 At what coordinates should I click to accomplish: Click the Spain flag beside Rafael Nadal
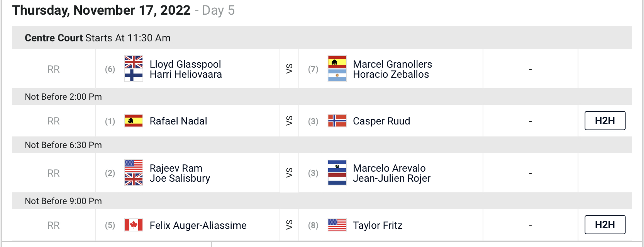(x=134, y=121)
